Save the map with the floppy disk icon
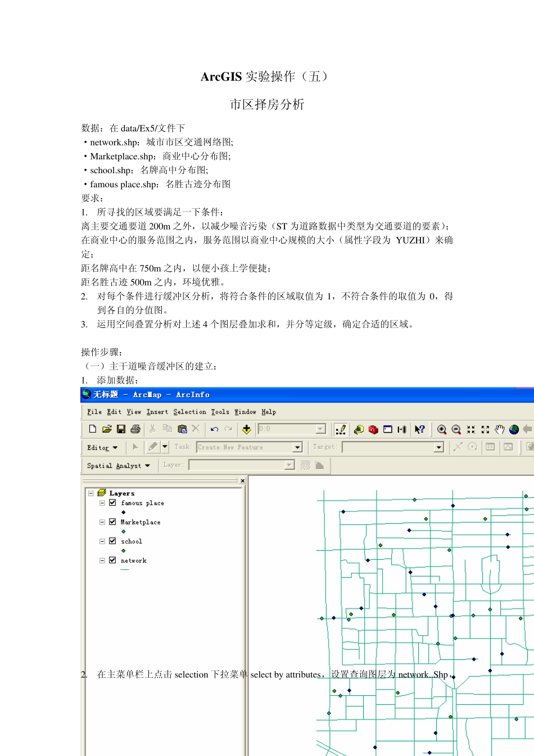 121,429
